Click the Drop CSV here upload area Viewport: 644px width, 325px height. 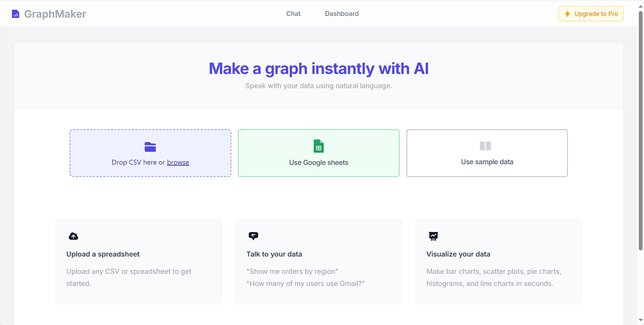pyautogui.click(x=150, y=153)
